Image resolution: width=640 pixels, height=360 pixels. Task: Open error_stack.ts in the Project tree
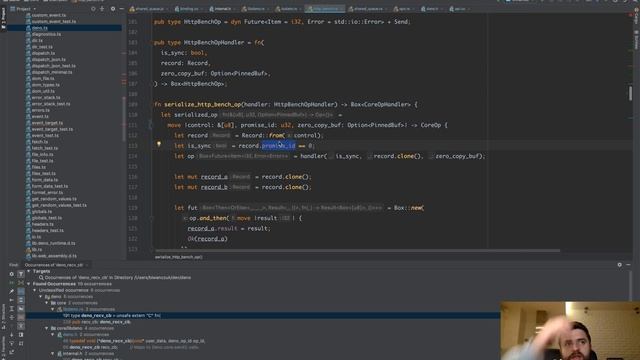click(46, 97)
